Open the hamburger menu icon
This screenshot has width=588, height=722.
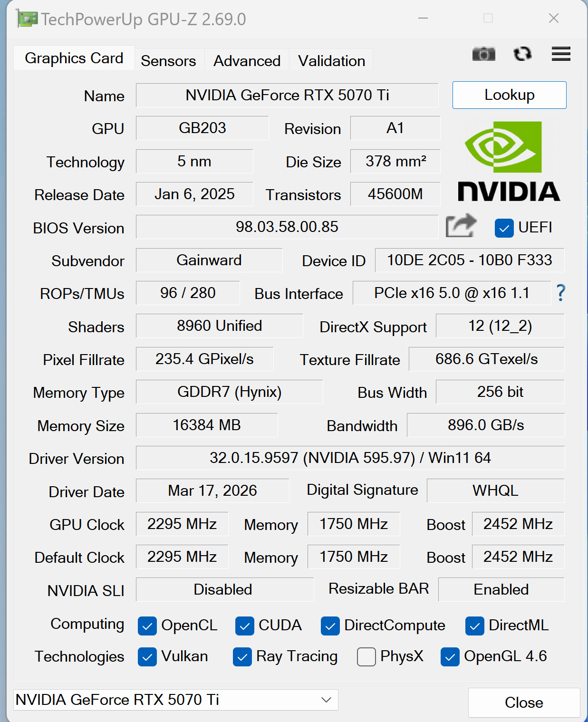tap(561, 54)
